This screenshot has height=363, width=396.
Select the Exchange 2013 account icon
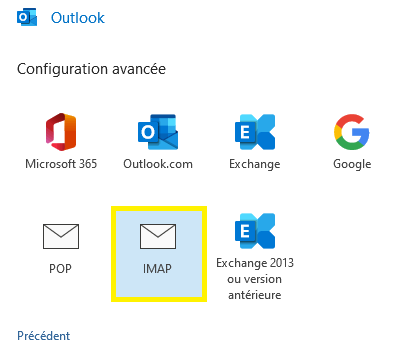[x=255, y=231]
